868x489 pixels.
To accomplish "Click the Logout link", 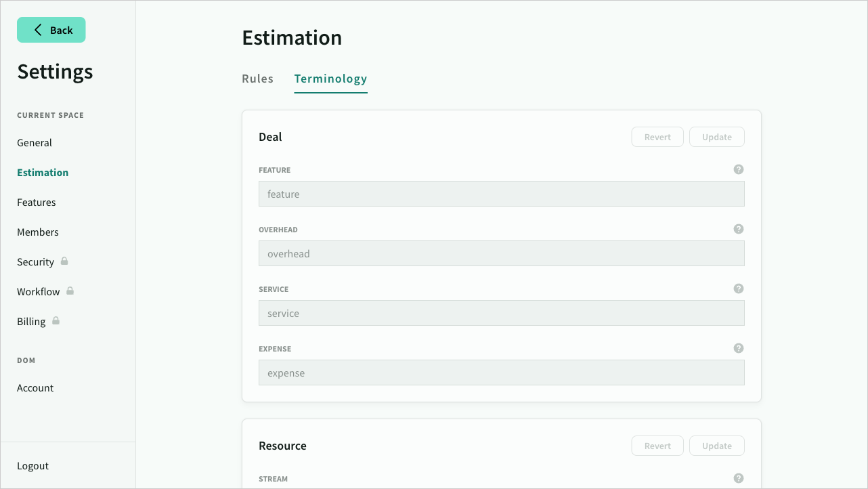I will click(33, 466).
